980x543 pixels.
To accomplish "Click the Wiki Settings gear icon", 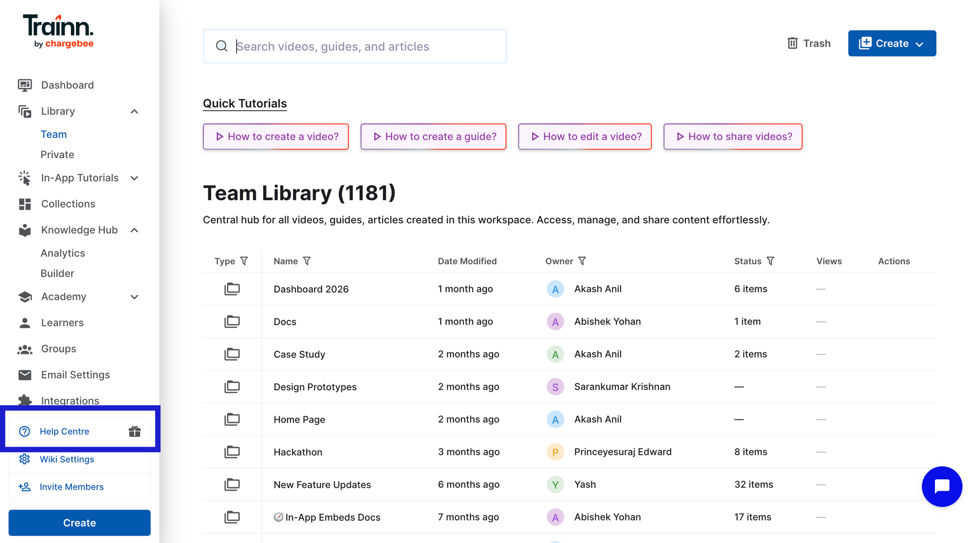I will [x=24, y=459].
